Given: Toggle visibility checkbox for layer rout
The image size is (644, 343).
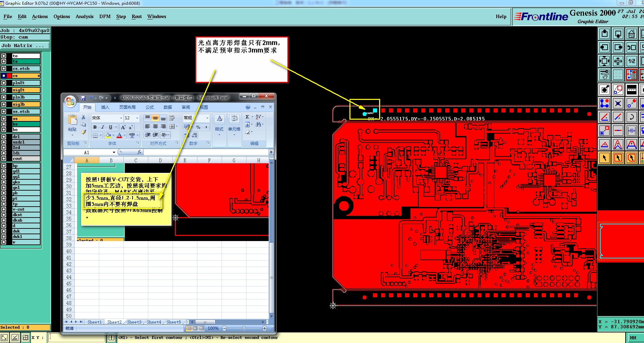Looking at the screenshot, I should click(x=4, y=159).
